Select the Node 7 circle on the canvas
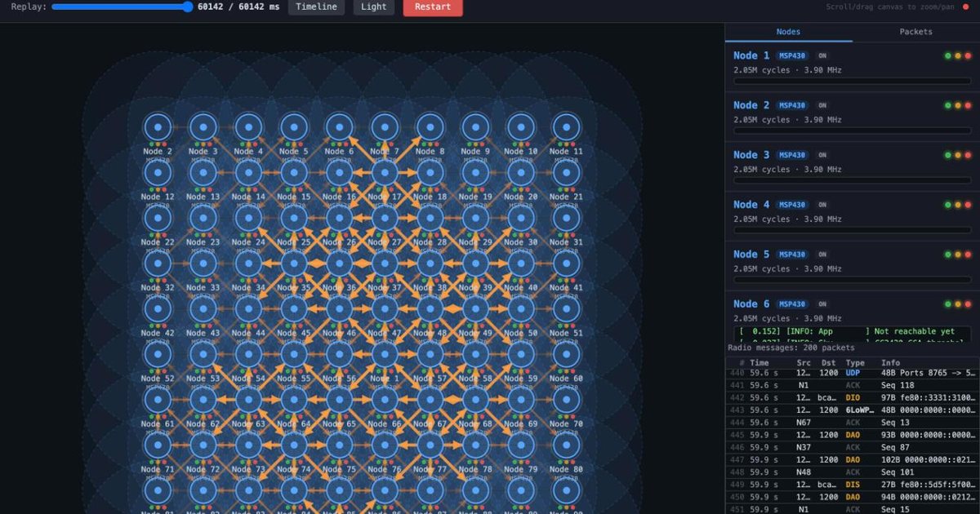This screenshot has height=514, width=980. (385, 127)
